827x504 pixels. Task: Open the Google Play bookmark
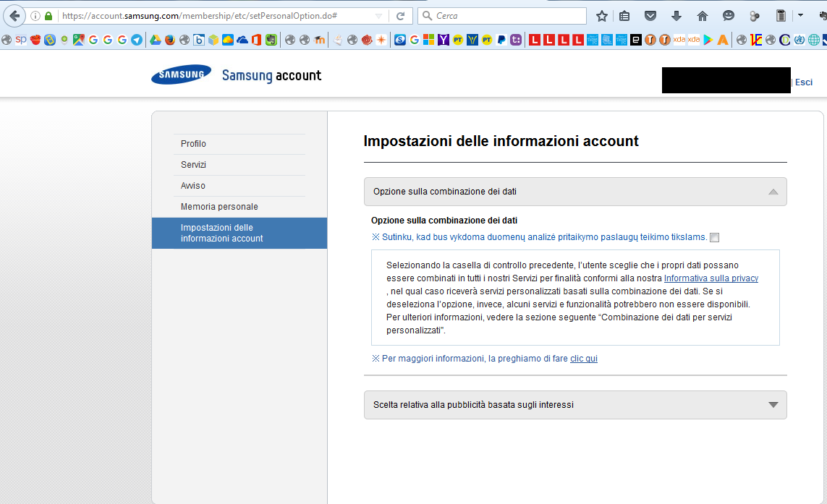[x=708, y=40]
